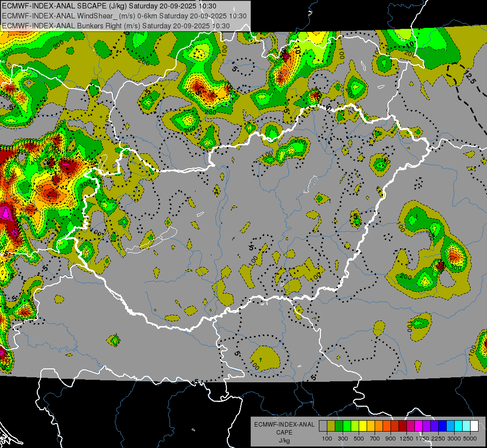
Task: Click the WindShear_ 0-6km header line
Action: (x=124, y=16)
